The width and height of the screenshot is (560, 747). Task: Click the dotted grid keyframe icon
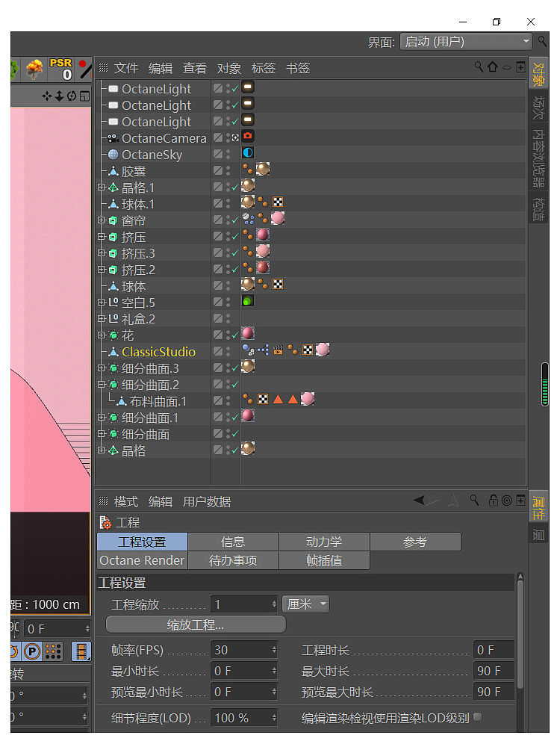(x=53, y=651)
